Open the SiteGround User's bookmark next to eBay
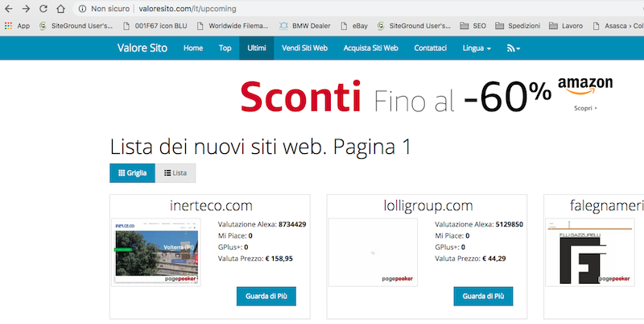Viewport: 644px width, 324px height. click(414, 26)
